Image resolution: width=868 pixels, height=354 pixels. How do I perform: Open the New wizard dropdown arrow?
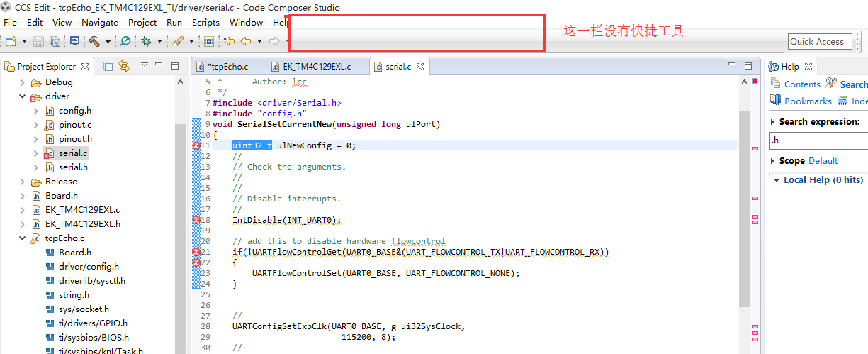pyautogui.click(x=24, y=41)
